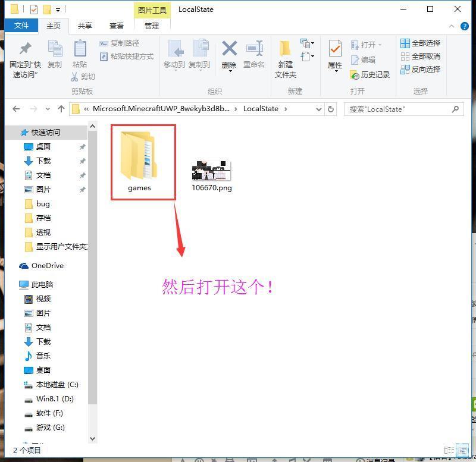Image resolution: width=476 pixels, height=462 pixels.
Task: Switch to the Share (共享) tab
Action: pyautogui.click(x=84, y=26)
